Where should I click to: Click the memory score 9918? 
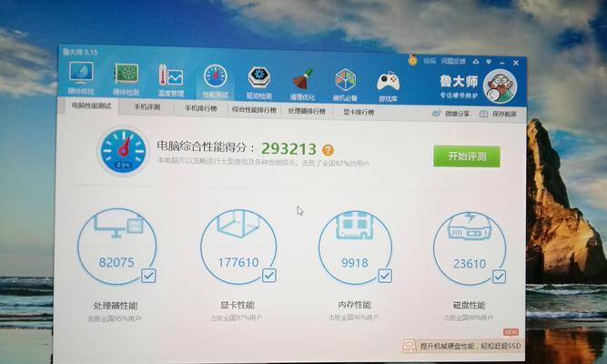(355, 263)
